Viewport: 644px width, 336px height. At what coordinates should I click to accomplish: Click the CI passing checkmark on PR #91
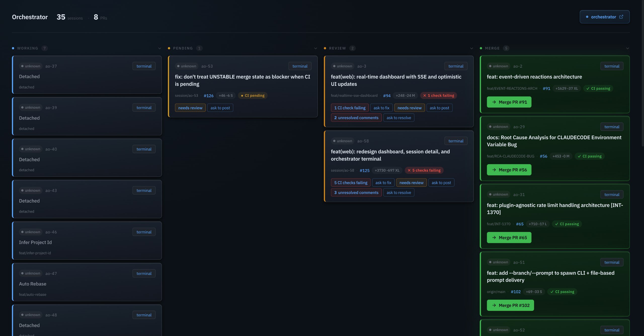[588, 88]
